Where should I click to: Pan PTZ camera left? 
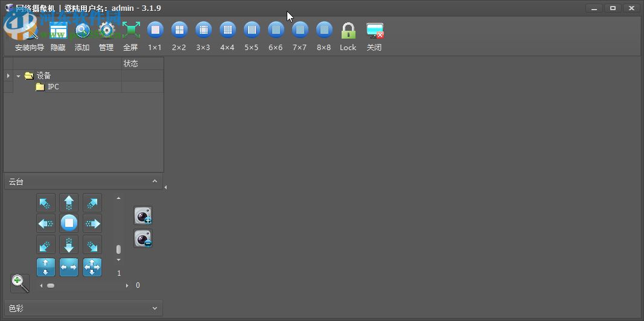(46, 223)
